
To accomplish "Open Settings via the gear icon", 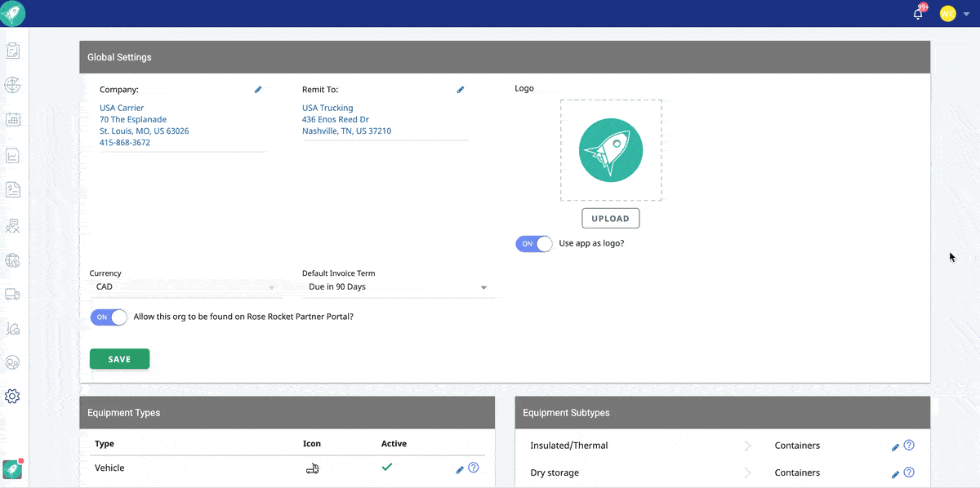I will click(x=12, y=396).
